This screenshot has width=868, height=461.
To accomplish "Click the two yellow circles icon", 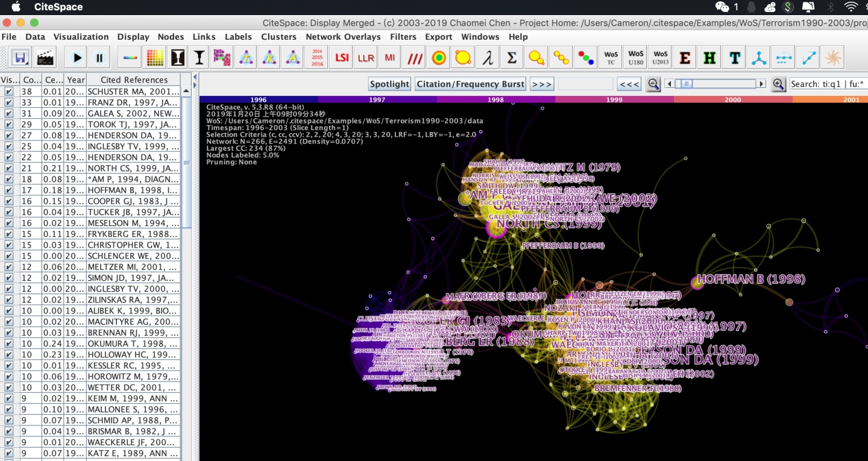I will click(x=536, y=58).
